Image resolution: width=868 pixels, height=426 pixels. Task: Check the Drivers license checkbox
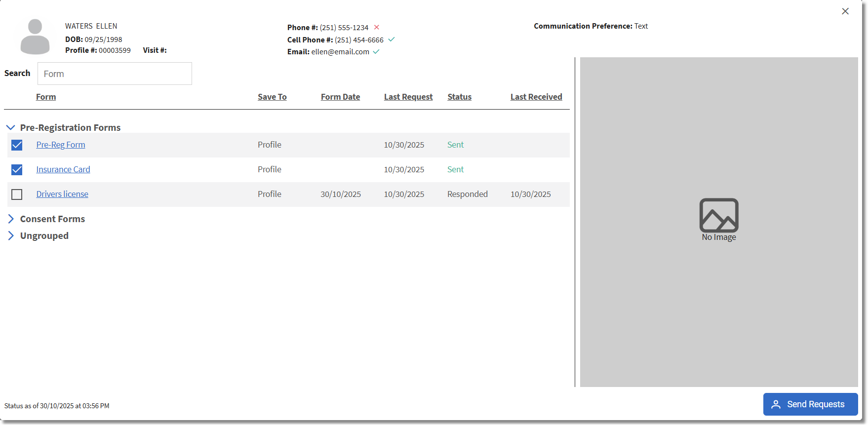(x=17, y=194)
